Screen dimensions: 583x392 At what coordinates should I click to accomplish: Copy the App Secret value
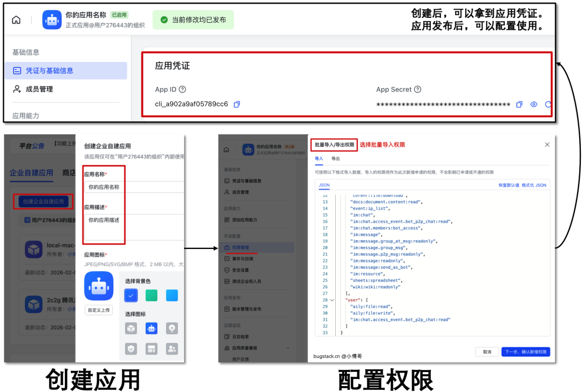tap(519, 104)
